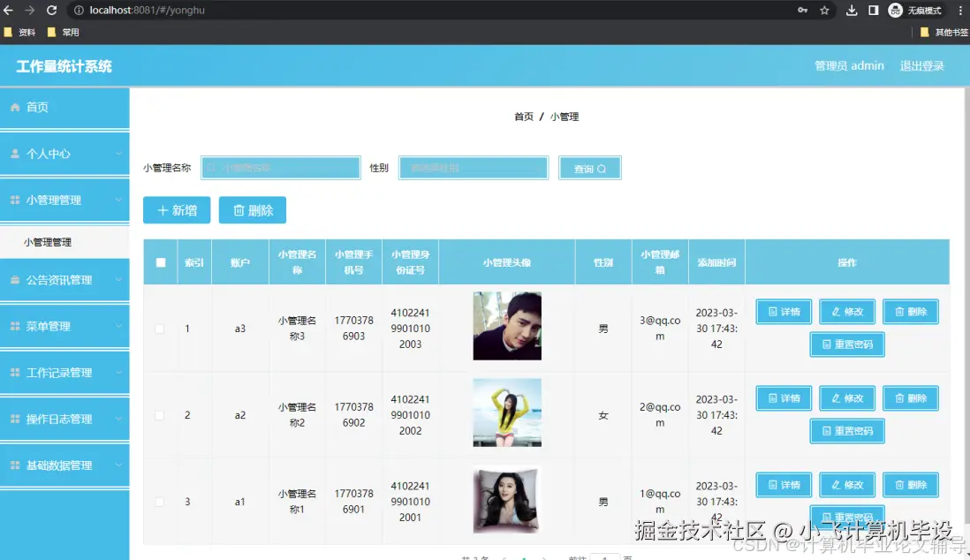Screen dimensions: 970x560
Task: Click 修改 for account a3
Action: point(847,312)
